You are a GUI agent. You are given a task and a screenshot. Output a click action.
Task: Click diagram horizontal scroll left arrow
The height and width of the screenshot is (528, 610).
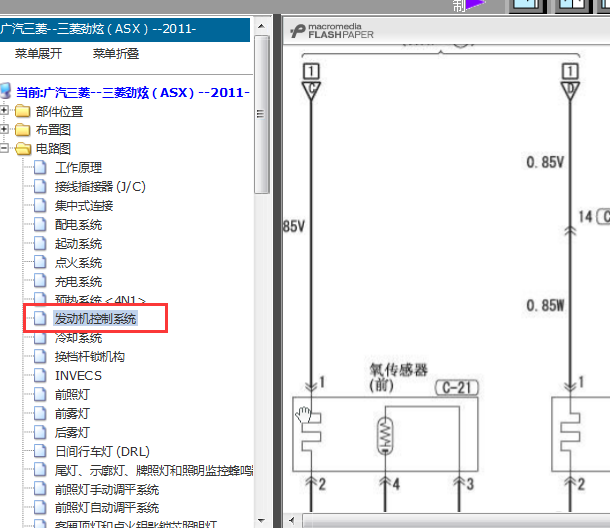pyautogui.click(x=292, y=520)
